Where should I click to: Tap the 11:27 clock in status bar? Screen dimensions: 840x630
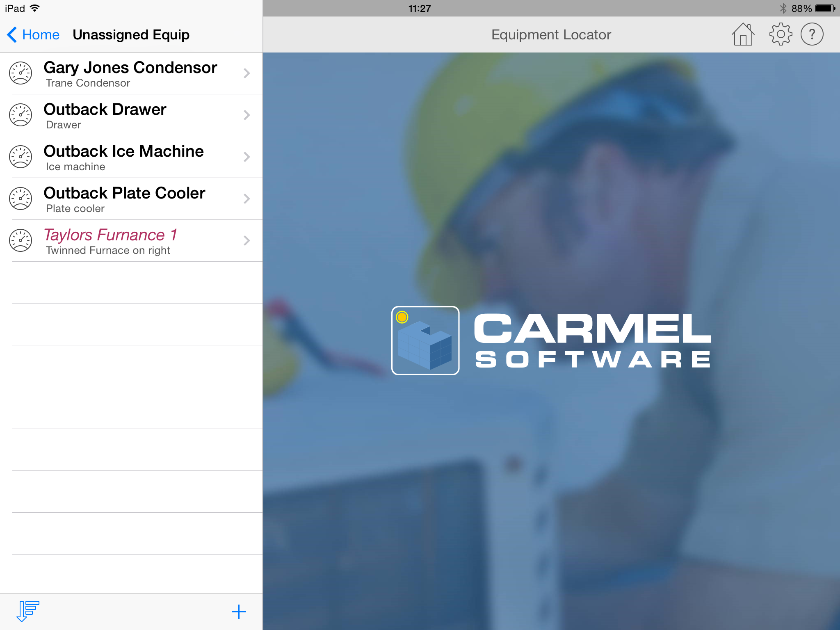point(420,9)
